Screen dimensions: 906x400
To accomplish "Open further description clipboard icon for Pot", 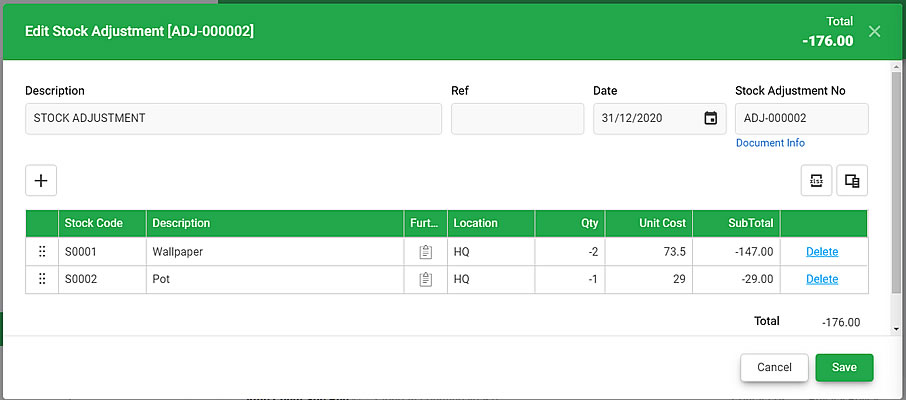I will click(x=426, y=279).
